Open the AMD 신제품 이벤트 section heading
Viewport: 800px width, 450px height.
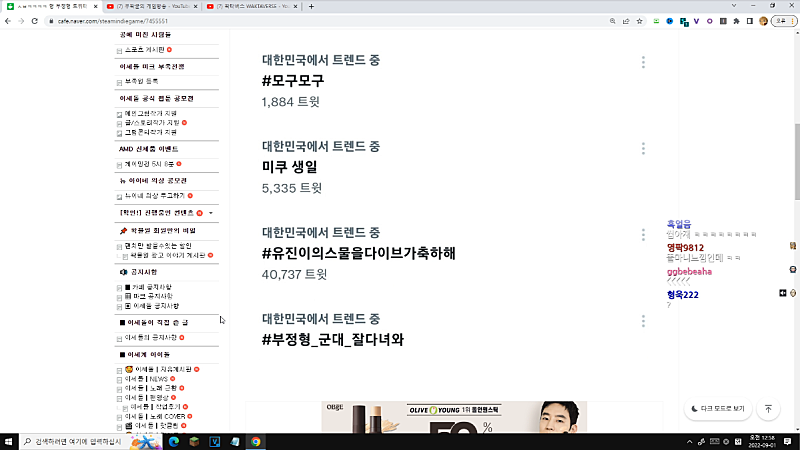pos(148,149)
